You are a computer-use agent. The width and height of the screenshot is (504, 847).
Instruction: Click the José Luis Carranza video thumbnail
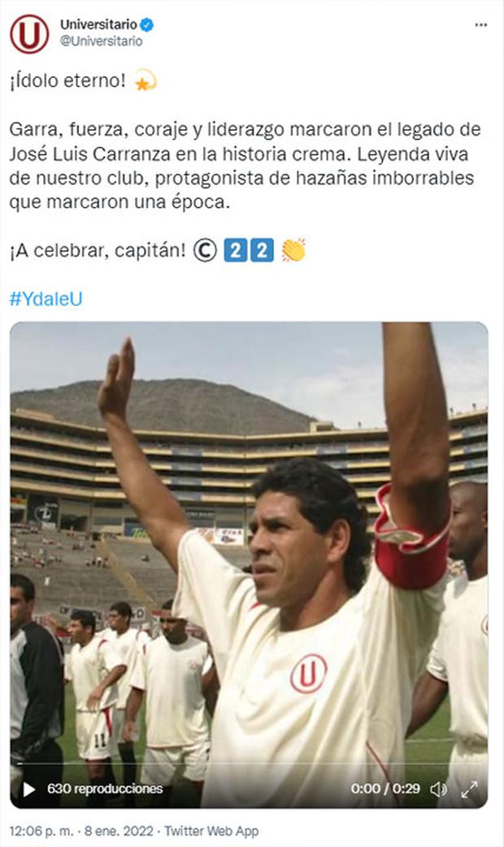(x=250, y=565)
